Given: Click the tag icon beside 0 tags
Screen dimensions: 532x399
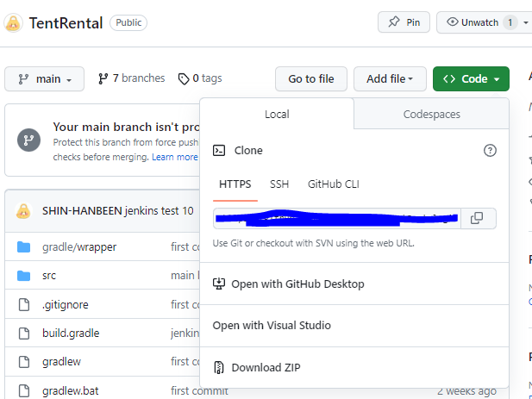Looking at the screenshot, I should click(x=184, y=79).
